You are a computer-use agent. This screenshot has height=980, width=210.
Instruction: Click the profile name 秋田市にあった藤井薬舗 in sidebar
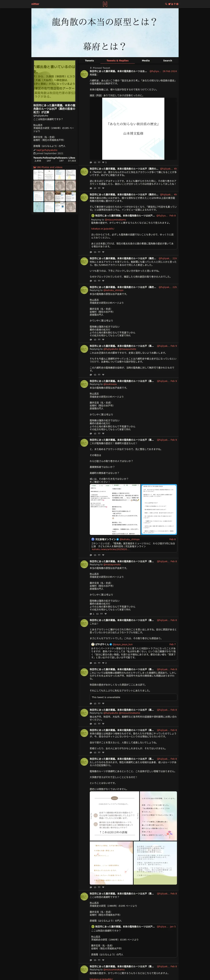click(x=54, y=109)
